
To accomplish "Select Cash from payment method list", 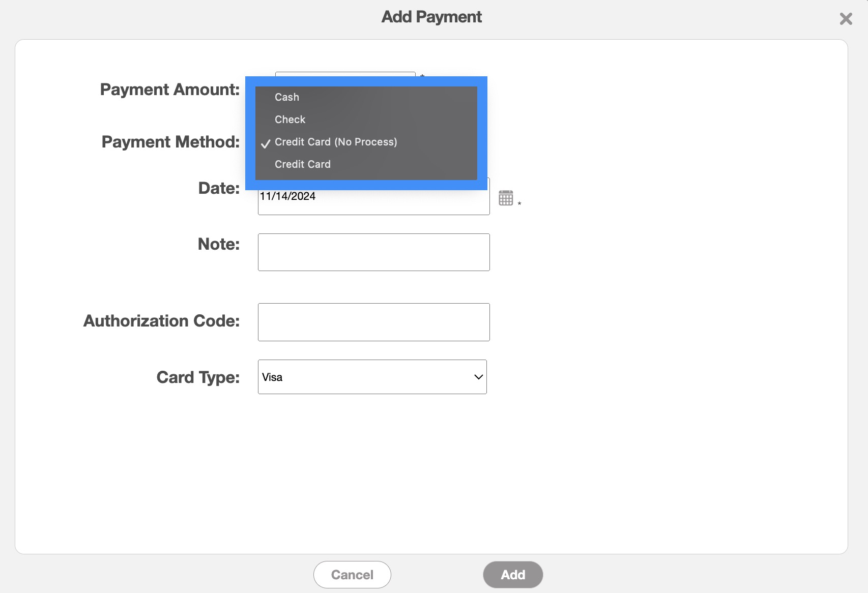I will [x=287, y=97].
